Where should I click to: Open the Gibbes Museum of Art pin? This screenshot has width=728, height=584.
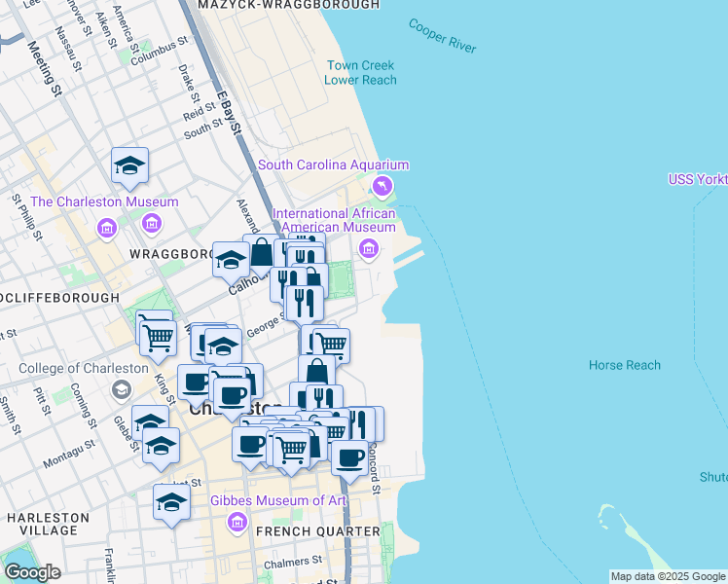(x=237, y=522)
